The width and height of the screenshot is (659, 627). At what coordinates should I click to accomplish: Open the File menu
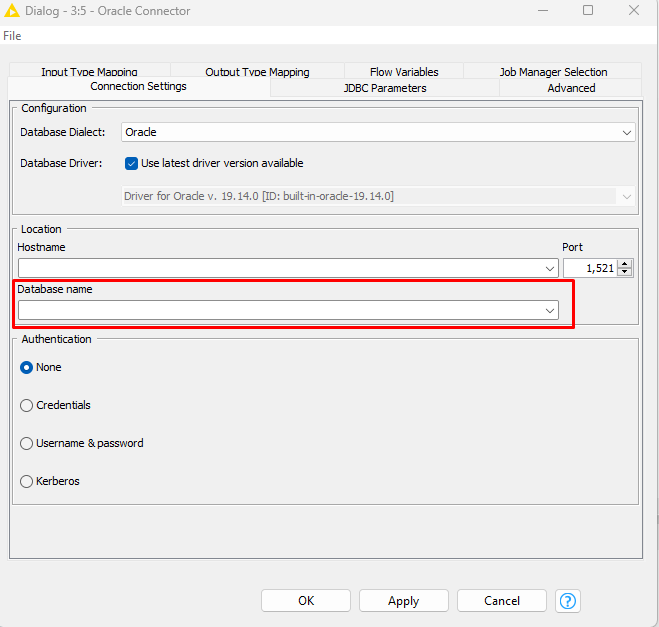pyautogui.click(x=12, y=36)
